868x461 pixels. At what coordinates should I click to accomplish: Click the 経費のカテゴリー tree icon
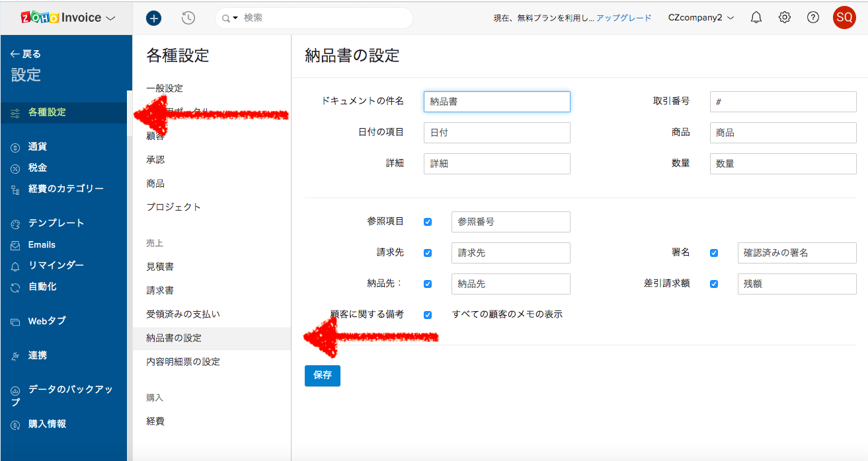pyautogui.click(x=15, y=190)
